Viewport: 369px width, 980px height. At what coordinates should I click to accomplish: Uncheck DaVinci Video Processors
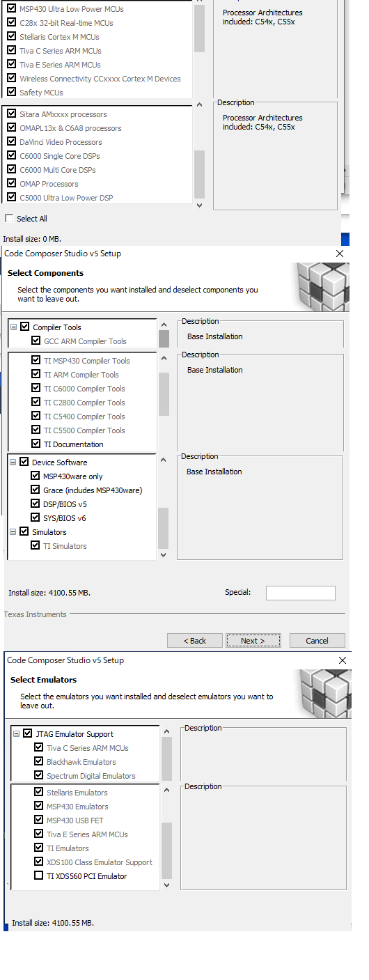point(11,141)
